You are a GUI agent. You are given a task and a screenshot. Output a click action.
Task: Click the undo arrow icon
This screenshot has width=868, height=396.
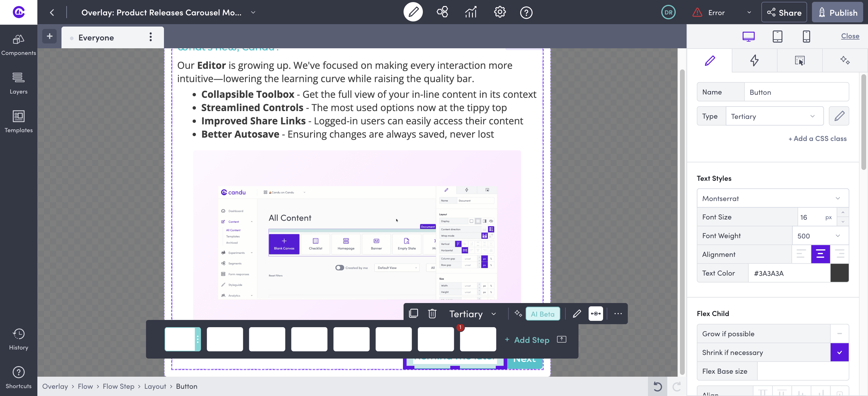657,386
